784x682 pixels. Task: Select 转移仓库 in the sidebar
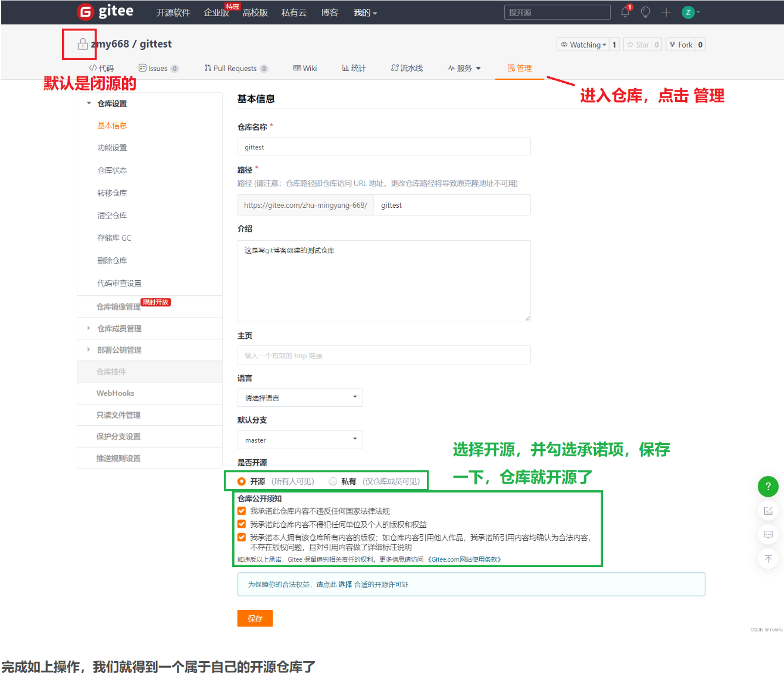coord(112,193)
